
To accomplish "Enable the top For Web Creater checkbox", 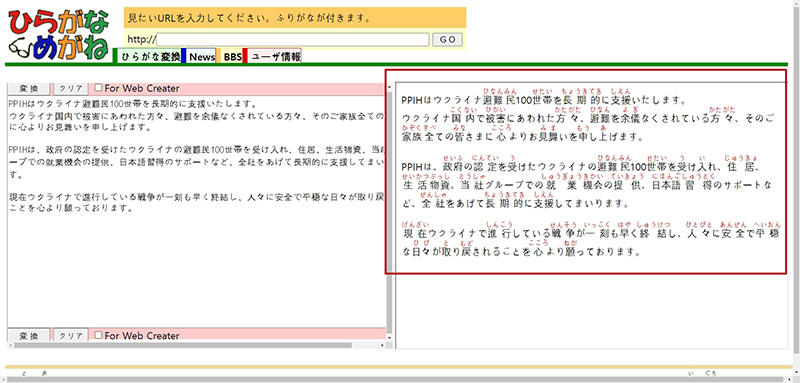I will click(98, 88).
